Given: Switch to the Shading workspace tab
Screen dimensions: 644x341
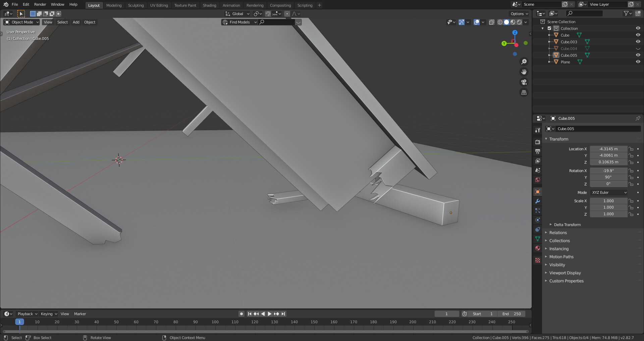Looking at the screenshot, I should point(209,5).
